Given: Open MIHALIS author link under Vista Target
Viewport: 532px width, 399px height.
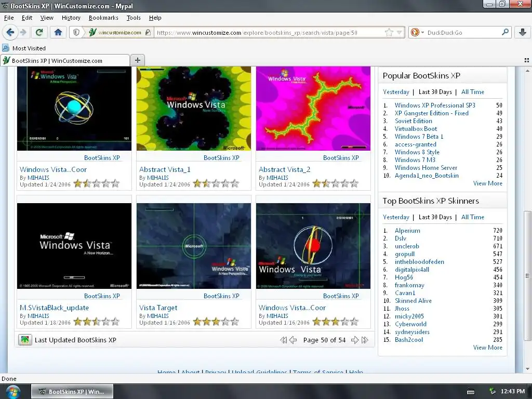Looking at the screenshot, I should pyautogui.click(x=158, y=316).
